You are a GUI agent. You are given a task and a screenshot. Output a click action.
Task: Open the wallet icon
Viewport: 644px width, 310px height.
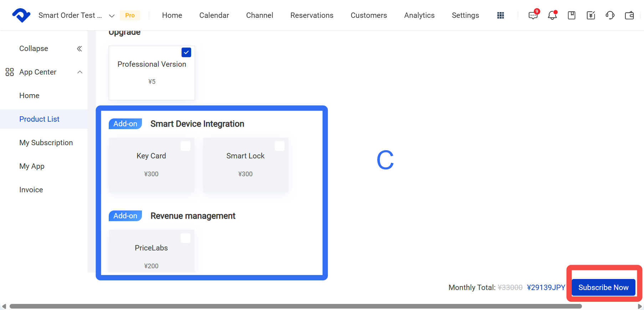click(x=629, y=15)
